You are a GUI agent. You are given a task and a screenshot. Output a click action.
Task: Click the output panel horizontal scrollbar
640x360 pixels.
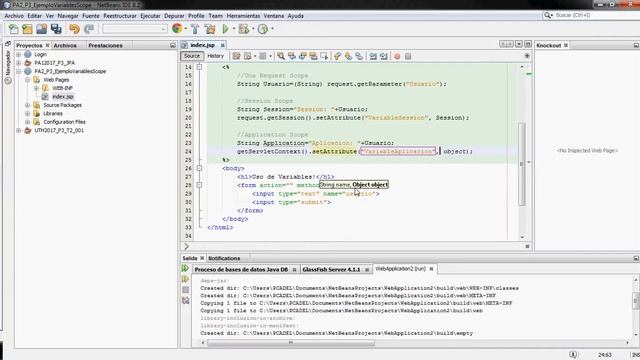click(x=291, y=343)
